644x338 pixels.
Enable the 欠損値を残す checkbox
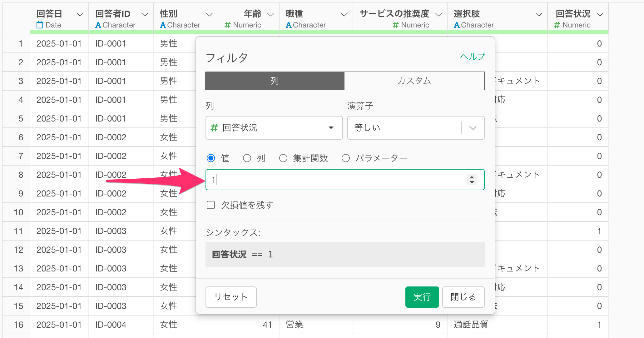point(211,205)
